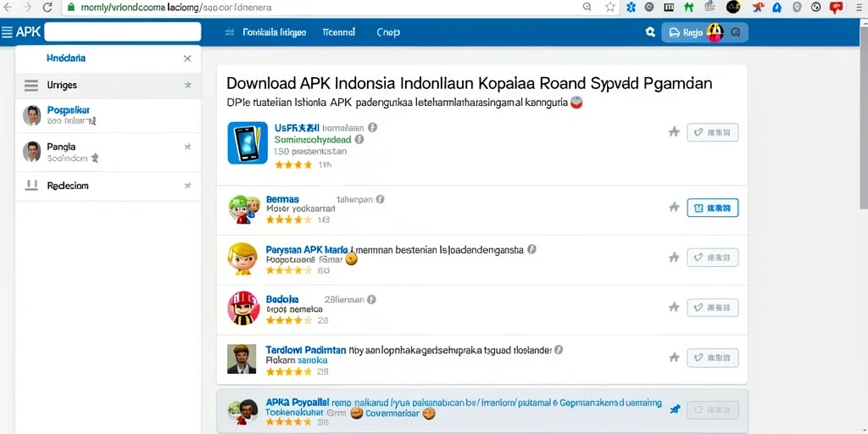
Task: Click the Bermas app icon
Action: click(x=244, y=209)
